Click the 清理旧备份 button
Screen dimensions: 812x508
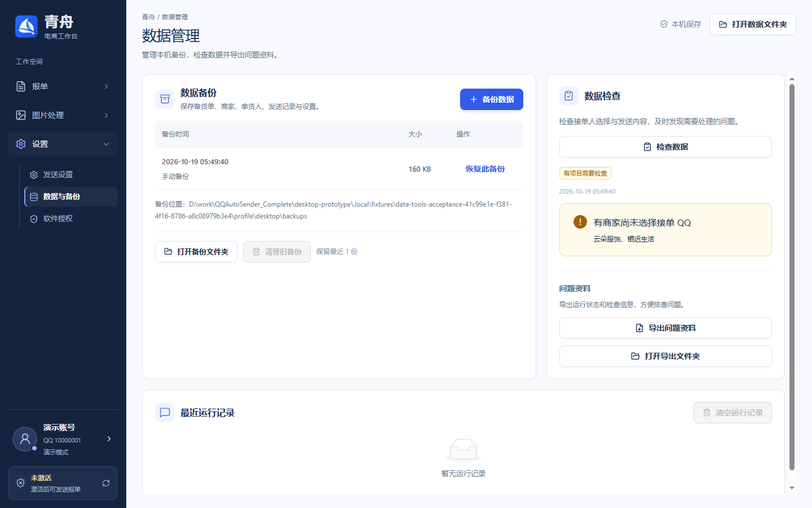tap(277, 252)
